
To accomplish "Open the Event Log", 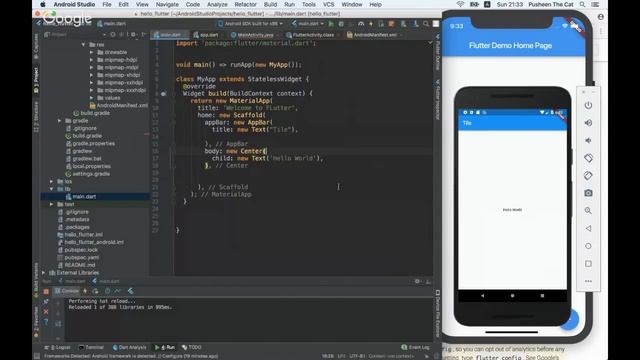I will coord(416,347).
